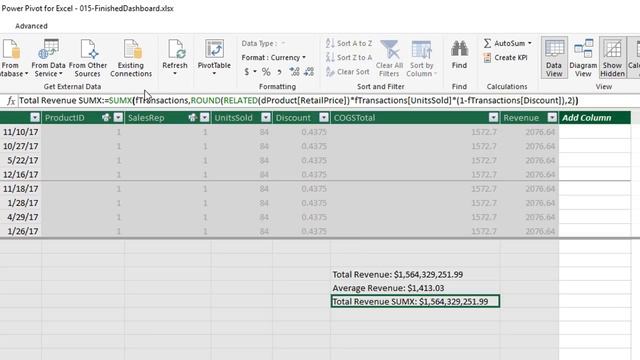Open the COGSTotal column filter dropdown
Screen dimensions: 640x360
[493, 118]
